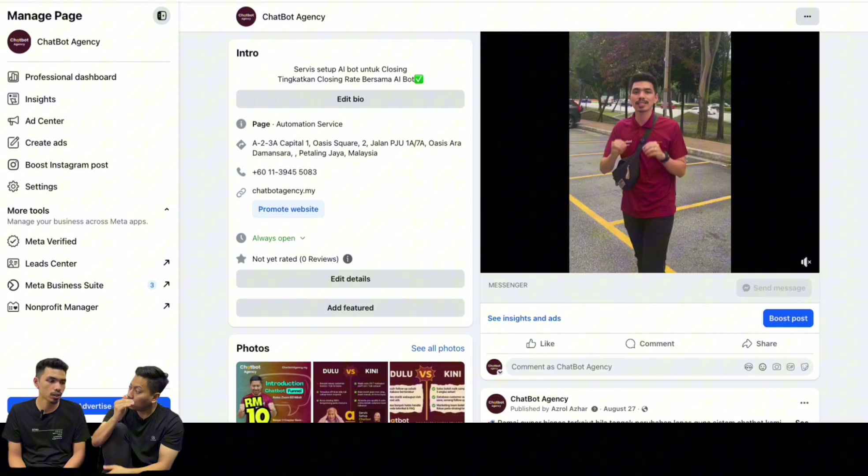Image resolution: width=868 pixels, height=476 pixels.
Task: Open sticker picker in comment box
Action: [x=804, y=367]
